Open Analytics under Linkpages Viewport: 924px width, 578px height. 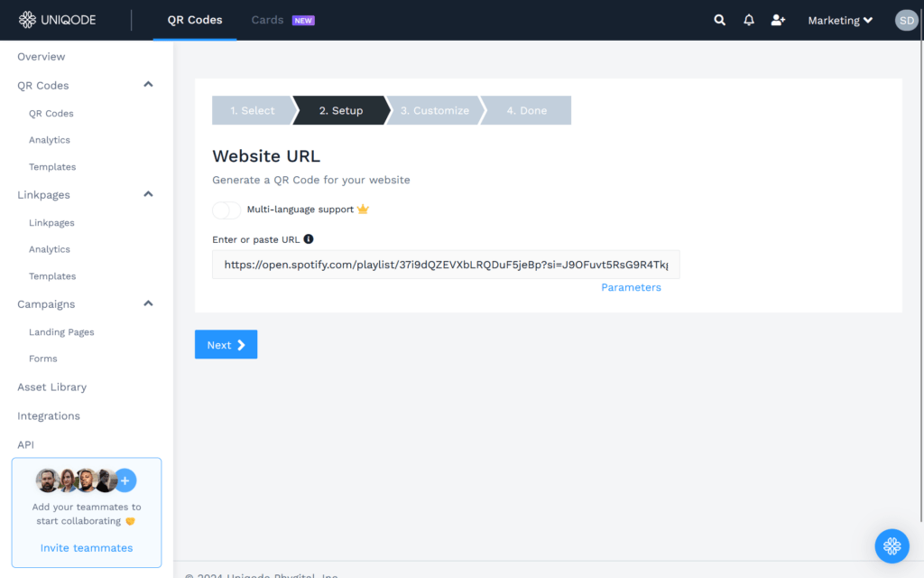pyautogui.click(x=50, y=249)
